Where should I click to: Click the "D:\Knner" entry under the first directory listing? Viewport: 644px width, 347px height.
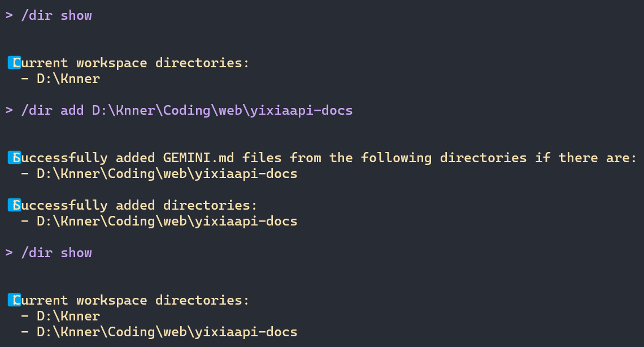(x=68, y=79)
